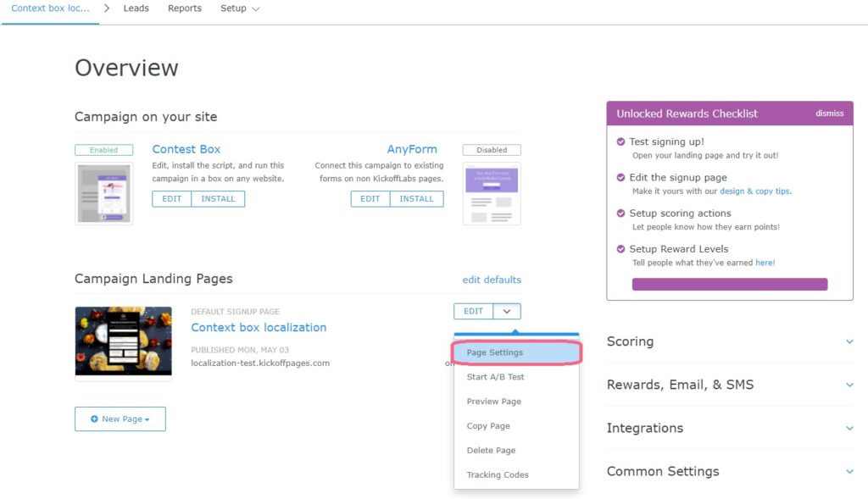Click checkmark icon beside Test signing up
Screen dimensions: 868x499
tap(620, 141)
